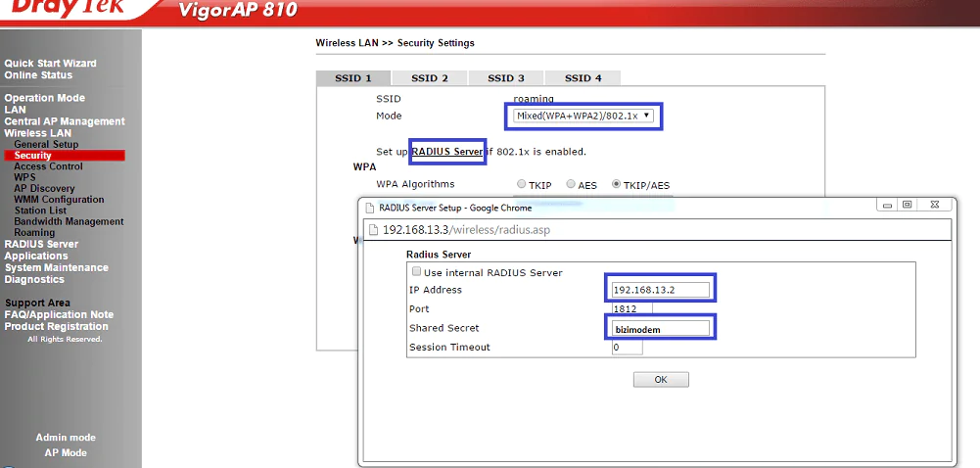Click the Shared Secret field
980x468 pixels.
(661, 329)
